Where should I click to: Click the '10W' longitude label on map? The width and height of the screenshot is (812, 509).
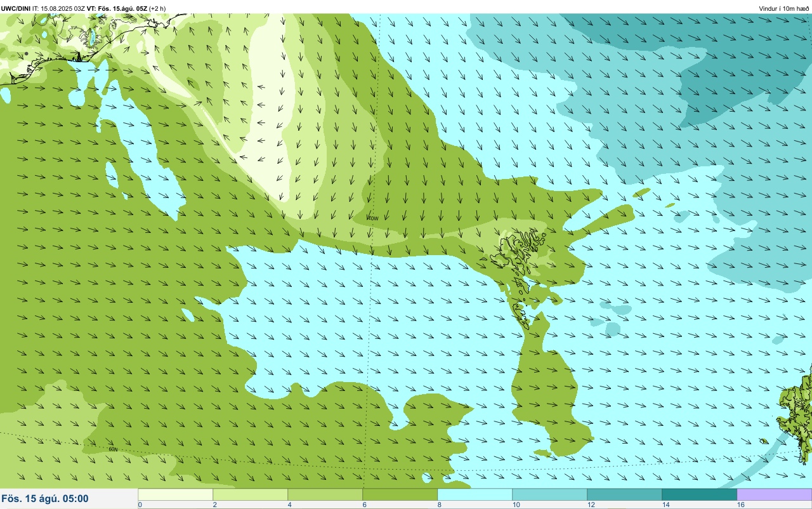[373, 218]
